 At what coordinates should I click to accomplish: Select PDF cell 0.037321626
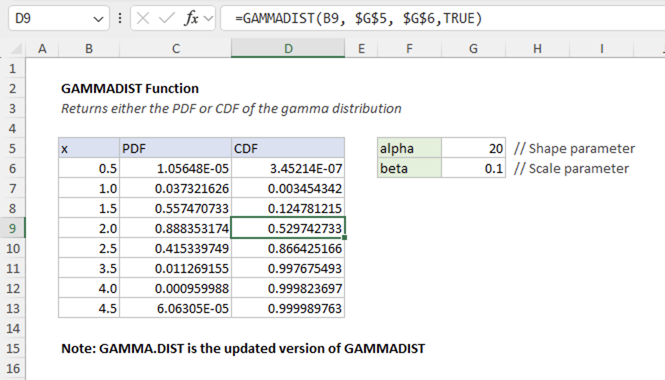(176, 188)
